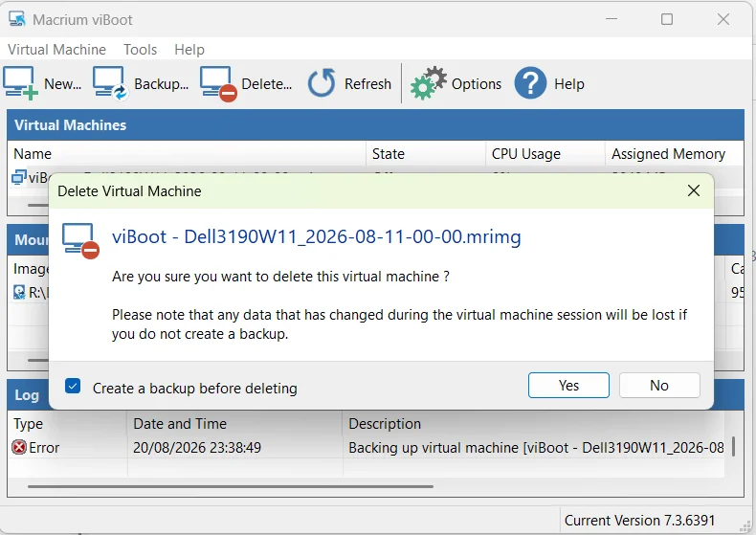Click the Virtual Machines panel header
The width and height of the screenshot is (756, 535).
(375, 124)
